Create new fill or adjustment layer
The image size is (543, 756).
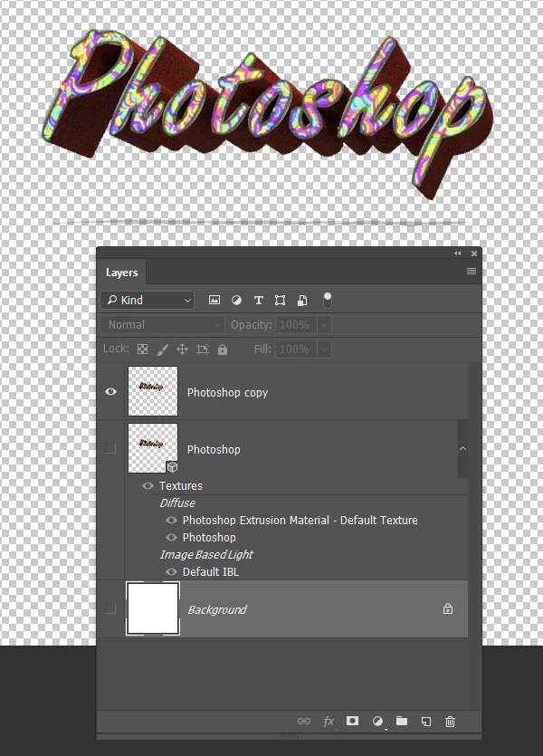pyautogui.click(x=377, y=722)
